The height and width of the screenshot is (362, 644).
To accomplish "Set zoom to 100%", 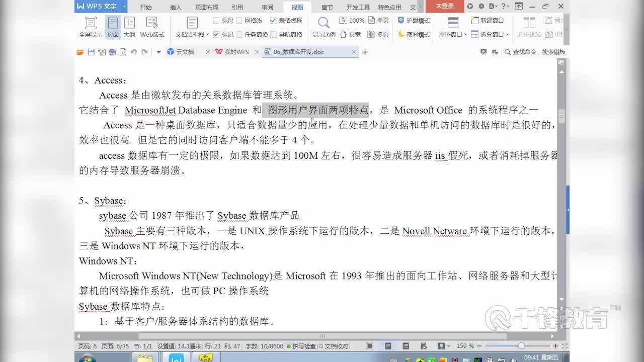I will pyautogui.click(x=356, y=21).
